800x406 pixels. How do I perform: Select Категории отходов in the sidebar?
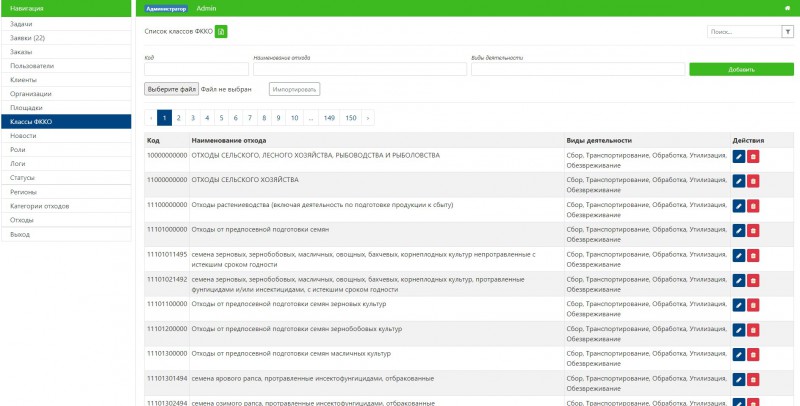coord(66,206)
